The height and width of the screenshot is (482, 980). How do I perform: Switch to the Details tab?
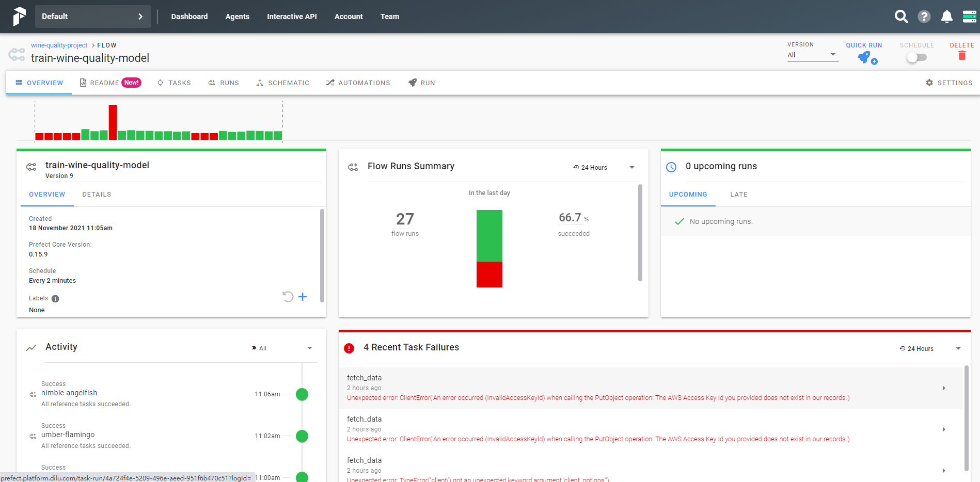pyautogui.click(x=97, y=195)
